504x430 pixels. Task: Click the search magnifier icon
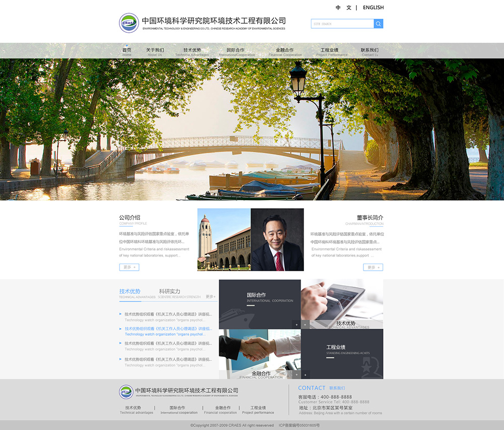pos(379,24)
